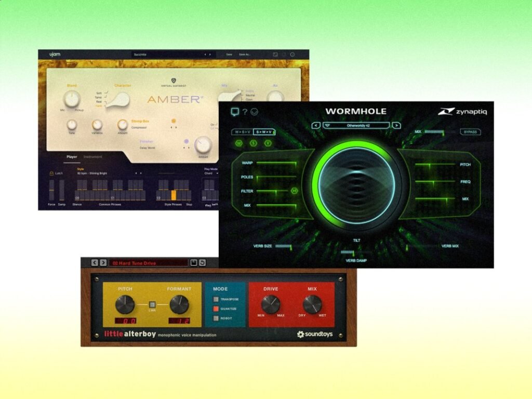This screenshot has height=399, width=532.
Task: Click the zynaptiq logo
Action: click(x=462, y=112)
